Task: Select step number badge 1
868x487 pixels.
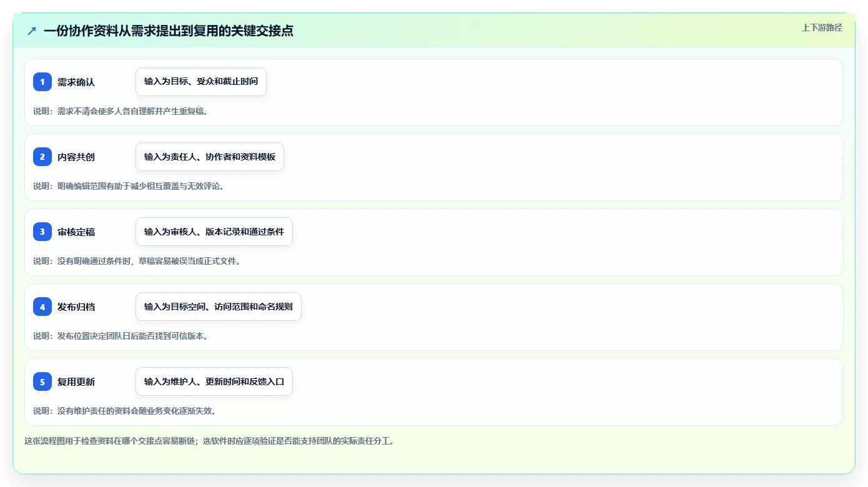Action: [42, 82]
